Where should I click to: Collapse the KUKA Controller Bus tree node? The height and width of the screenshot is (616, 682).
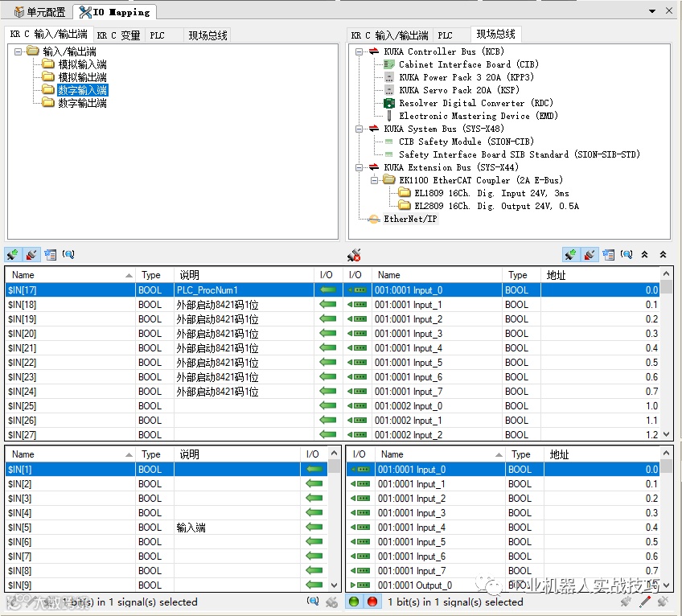pos(359,51)
